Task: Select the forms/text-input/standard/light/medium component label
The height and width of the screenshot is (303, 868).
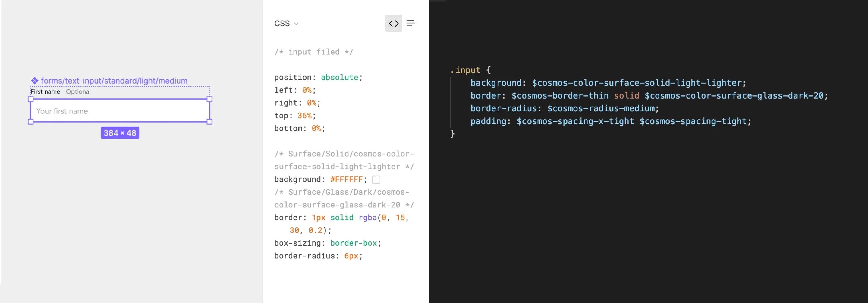Action: point(114,81)
